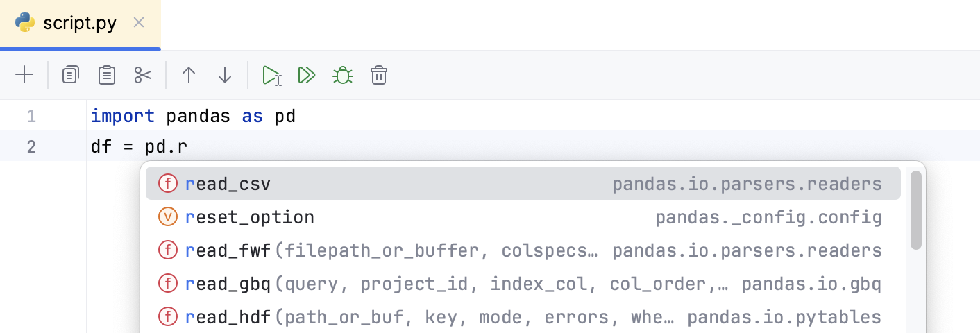Place cursor after pd.r on line 2
Screen dimensions: 980x333
pyautogui.click(x=188, y=147)
